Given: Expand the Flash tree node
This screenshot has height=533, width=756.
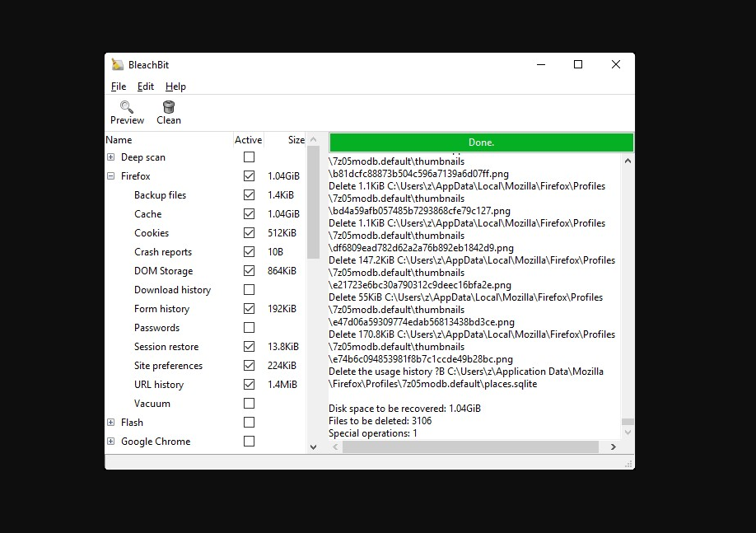Looking at the screenshot, I should click(111, 423).
